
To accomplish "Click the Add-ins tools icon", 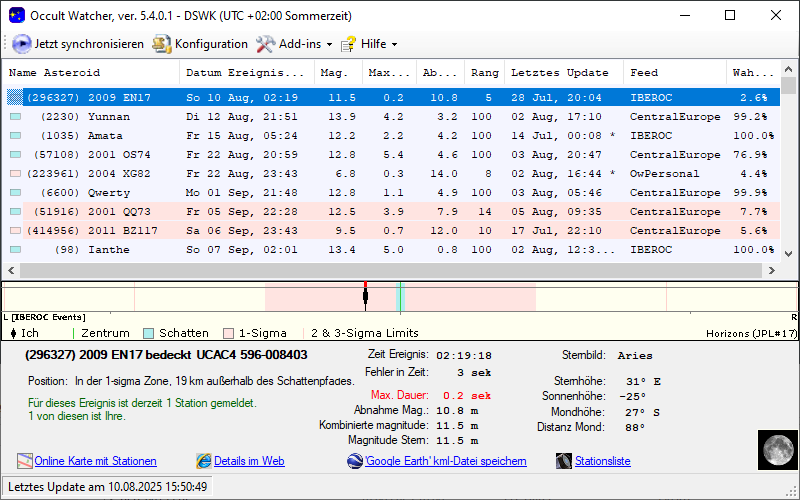I will (265, 44).
